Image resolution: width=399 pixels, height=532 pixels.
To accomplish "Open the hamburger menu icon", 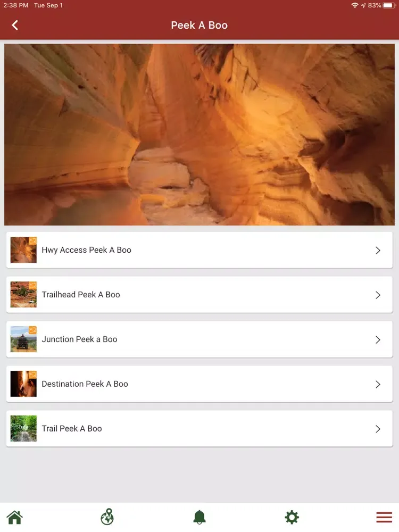I will click(x=384, y=517).
